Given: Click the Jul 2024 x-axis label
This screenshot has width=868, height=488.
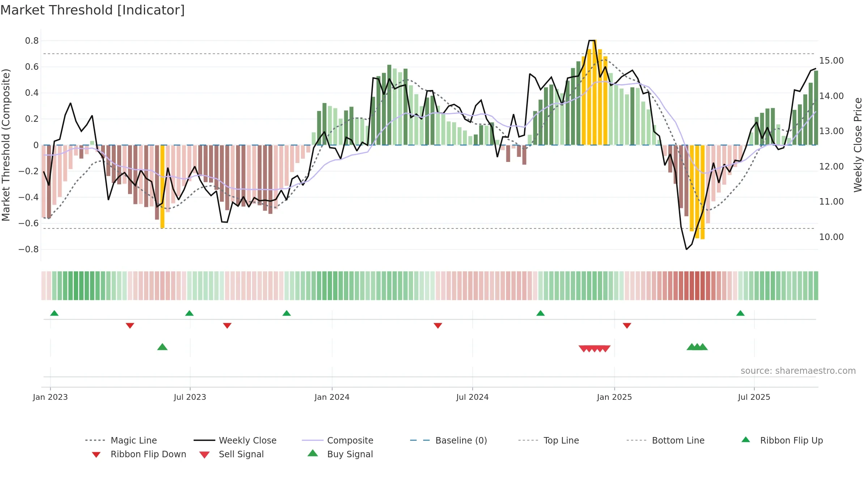Looking at the screenshot, I should (472, 397).
